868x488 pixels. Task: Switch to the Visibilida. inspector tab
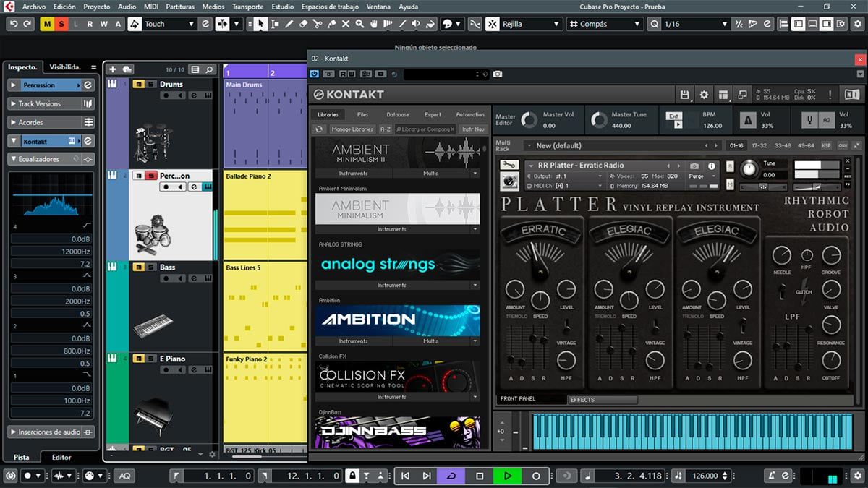point(65,67)
